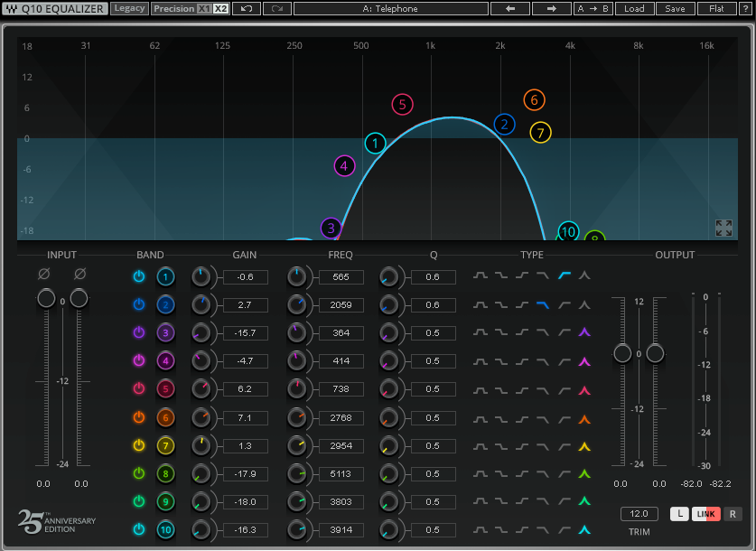Select X1 oversampling
Image resolution: width=756 pixels, height=551 pixels.
(x=204, y=9)
